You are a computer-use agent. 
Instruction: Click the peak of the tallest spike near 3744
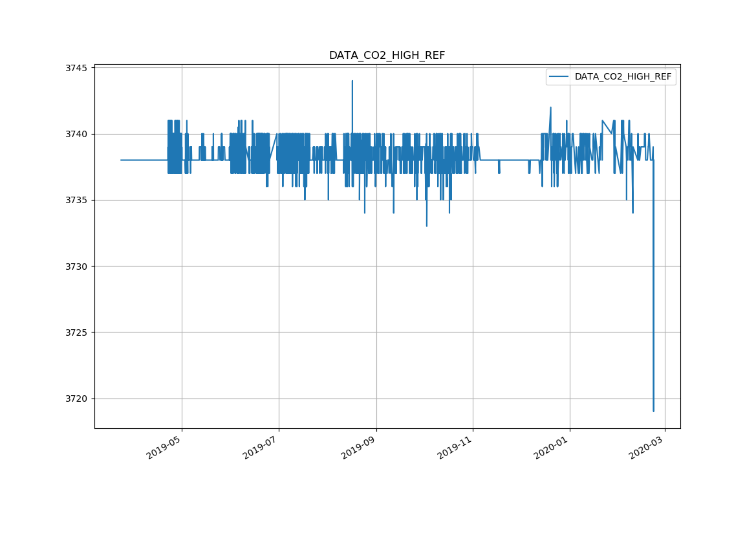click(352, 82)
